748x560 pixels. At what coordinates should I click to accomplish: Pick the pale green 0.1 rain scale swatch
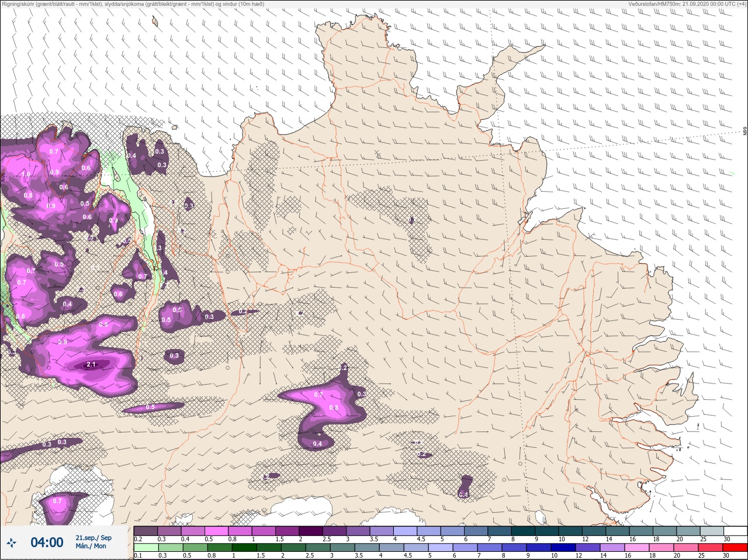(146, 548)
